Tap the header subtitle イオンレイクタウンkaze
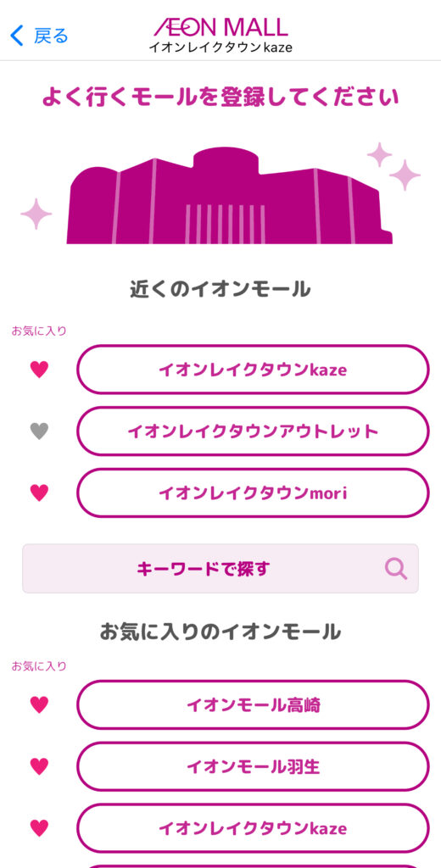This screenshot has height=868, width=441. (220, 47)
